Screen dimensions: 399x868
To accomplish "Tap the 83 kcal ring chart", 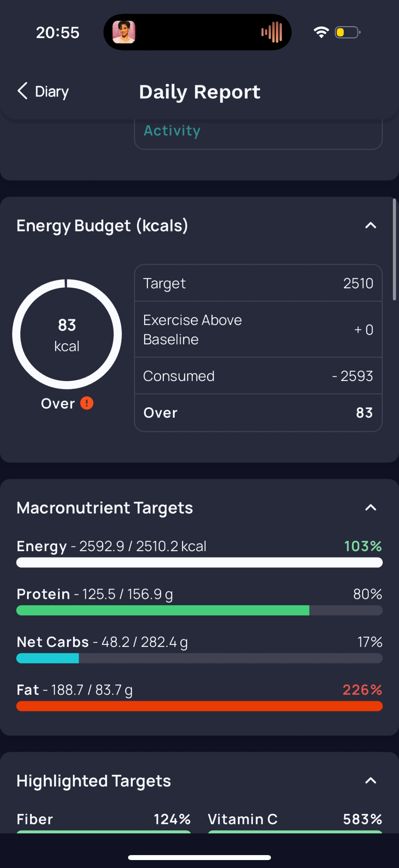I will (x=67, y=334).
